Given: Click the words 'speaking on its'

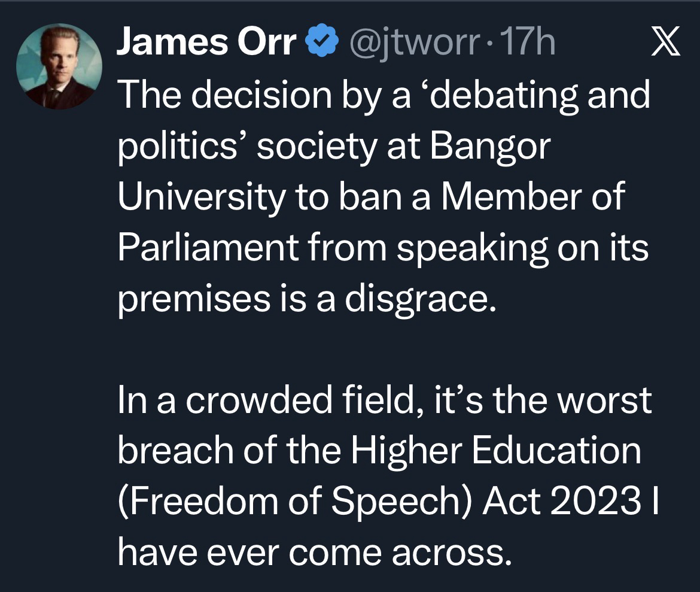Looking at the screenshot, I should (522, 247).
